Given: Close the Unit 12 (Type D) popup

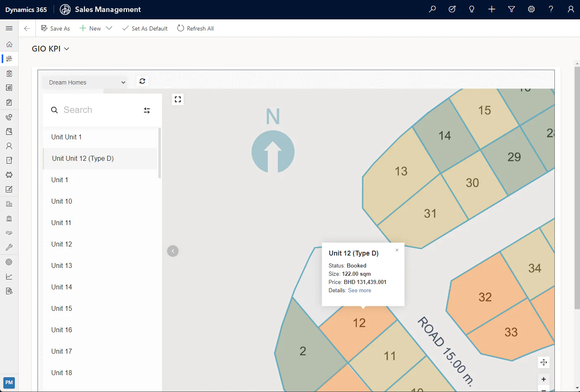Looking at the screenshot, I should 397,250.
